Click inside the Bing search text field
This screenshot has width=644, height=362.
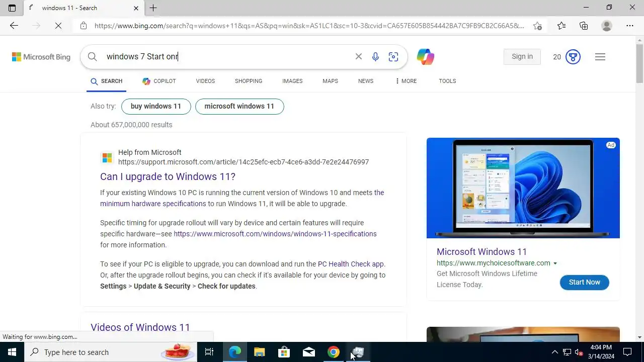[226, 57]
